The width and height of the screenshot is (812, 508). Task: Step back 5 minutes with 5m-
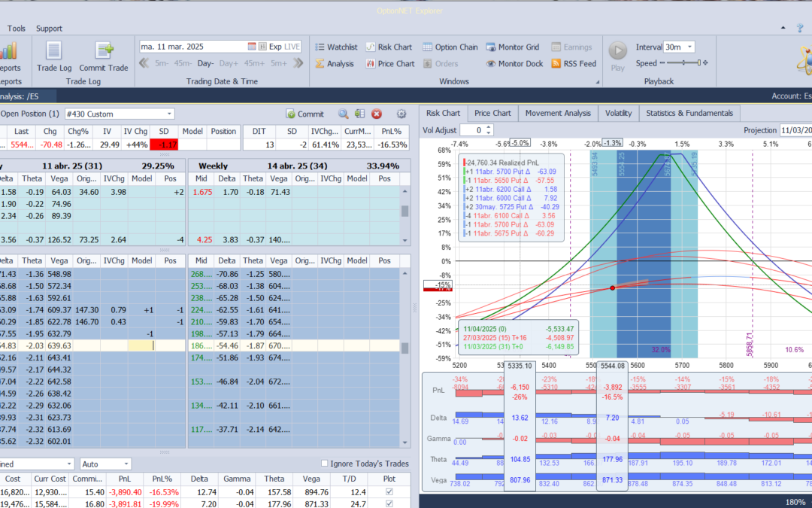(162, 63)
